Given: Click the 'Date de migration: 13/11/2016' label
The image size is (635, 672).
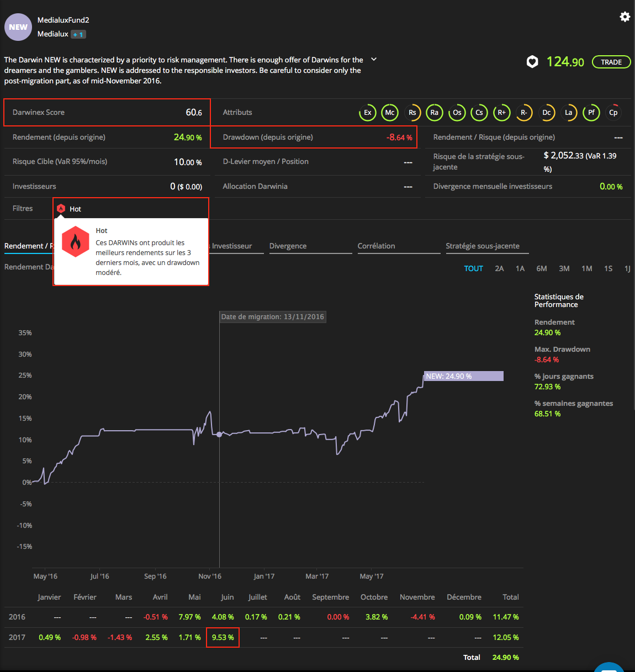Looking at the screenshot, I should (x=273, y=317).
